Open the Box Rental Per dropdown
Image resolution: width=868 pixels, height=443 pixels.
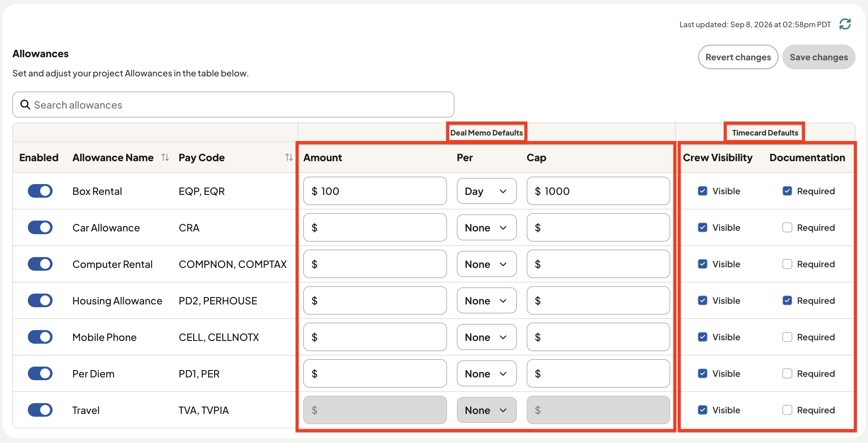tap(487, 191)
